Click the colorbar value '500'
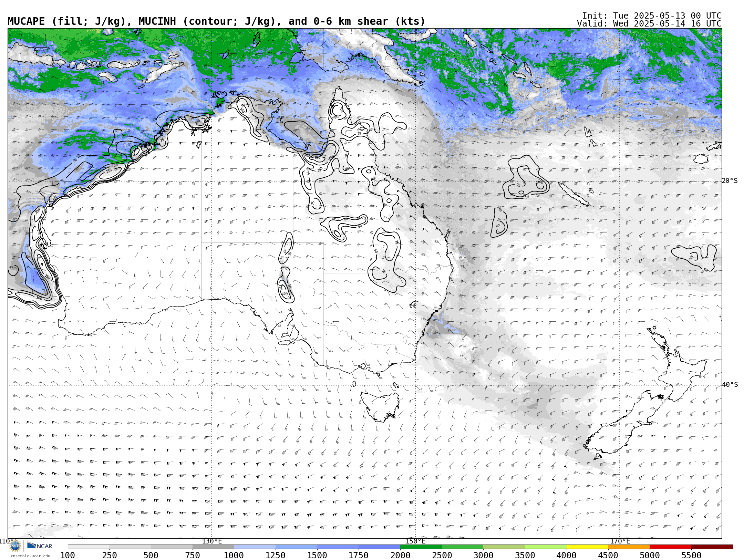 click(151, 556)
